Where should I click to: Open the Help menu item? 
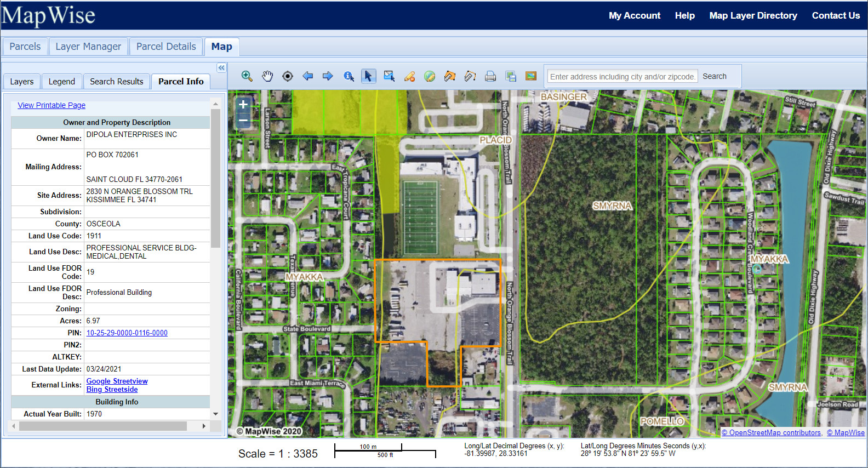point(685,15)
